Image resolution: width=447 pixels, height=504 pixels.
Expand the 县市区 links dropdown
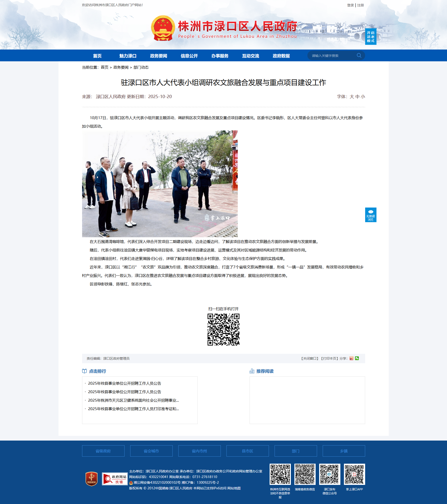click(247, 451)
